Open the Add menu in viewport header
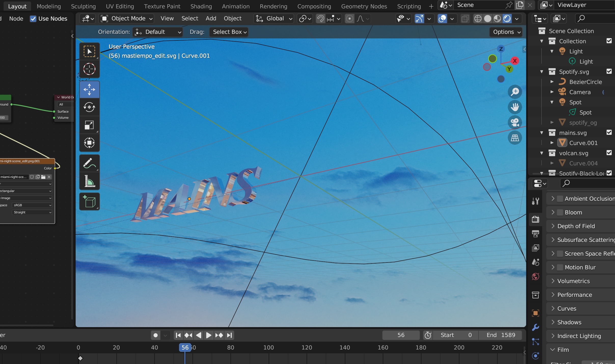 coord(211,19)
